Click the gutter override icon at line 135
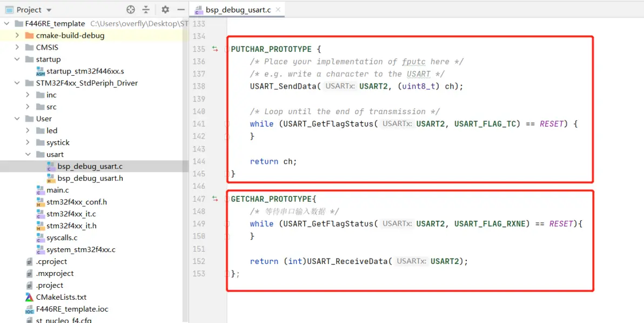 click(x=215, y=49)
